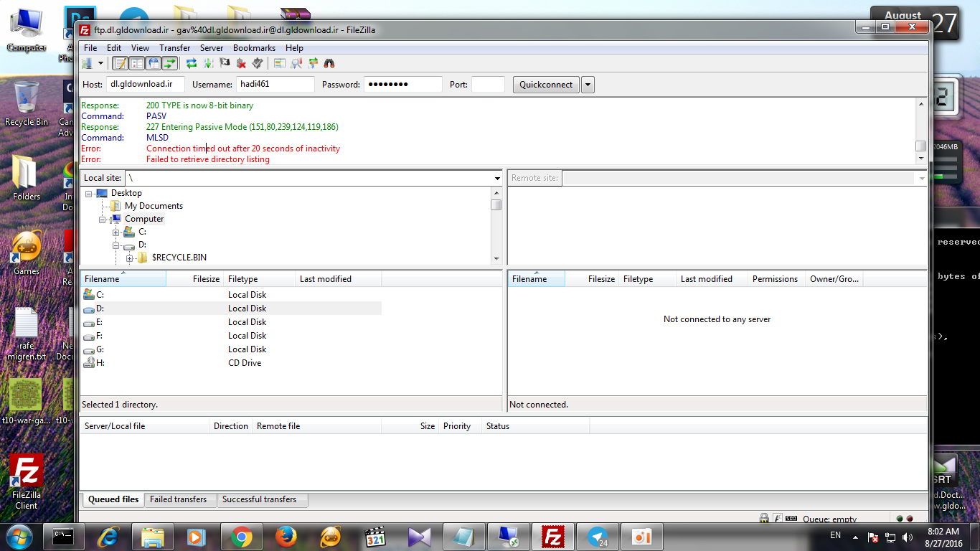980x551 pixels.
Task: Sort remote list by Owner/Group column
Action: [x=834, y=279]
